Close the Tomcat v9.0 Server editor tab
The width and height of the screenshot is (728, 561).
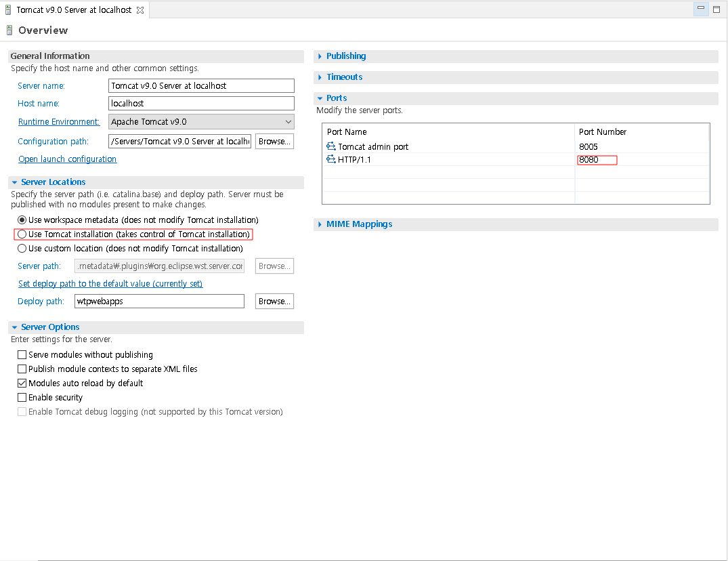click(140, 9)
